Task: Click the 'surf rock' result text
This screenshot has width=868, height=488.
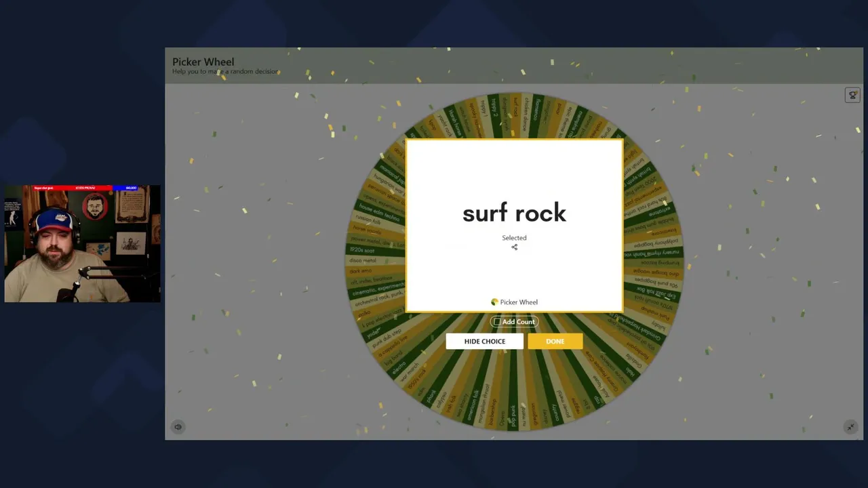Action: click(x=514, y=213)
